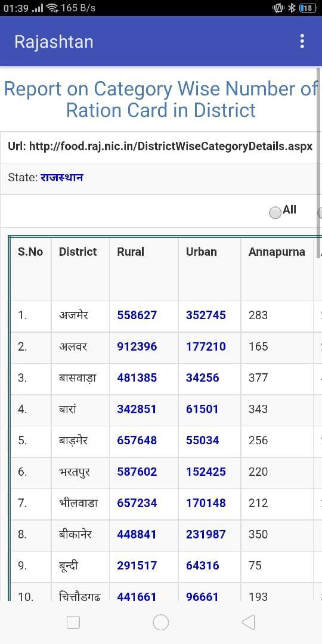Click the report heading about Ration Card
Screen dimensions: 322x644
pyautogui.click(x=160, y=99)
